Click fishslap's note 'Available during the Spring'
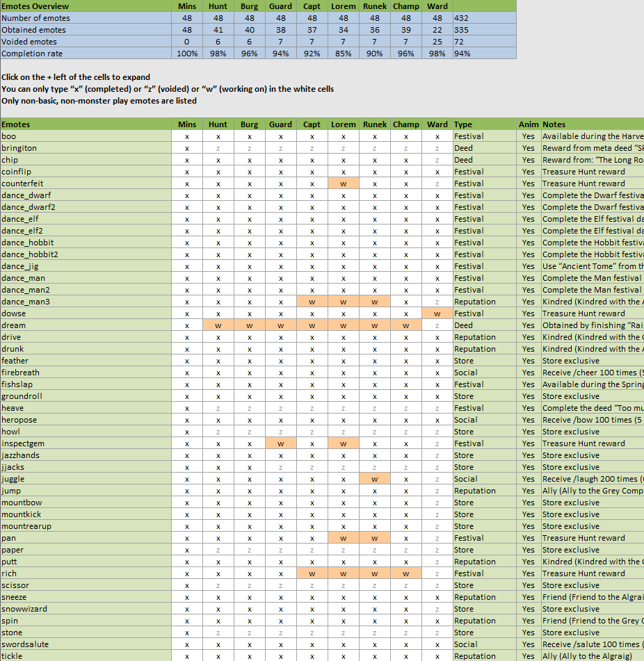 pos(593,384)
